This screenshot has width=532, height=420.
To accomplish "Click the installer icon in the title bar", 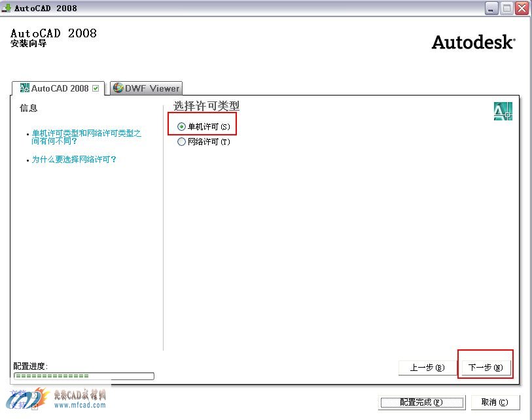I will [x=7, y=7].
